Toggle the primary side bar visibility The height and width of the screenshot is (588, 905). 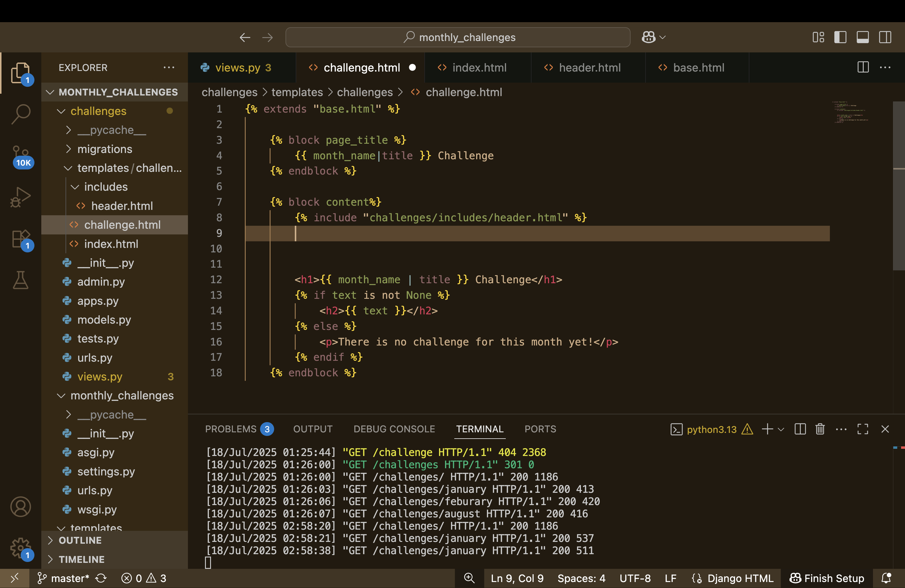click(840, 37)
